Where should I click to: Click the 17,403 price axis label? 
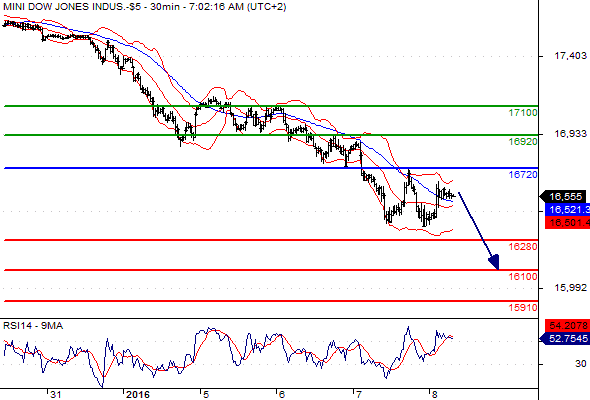pos(570,56)
